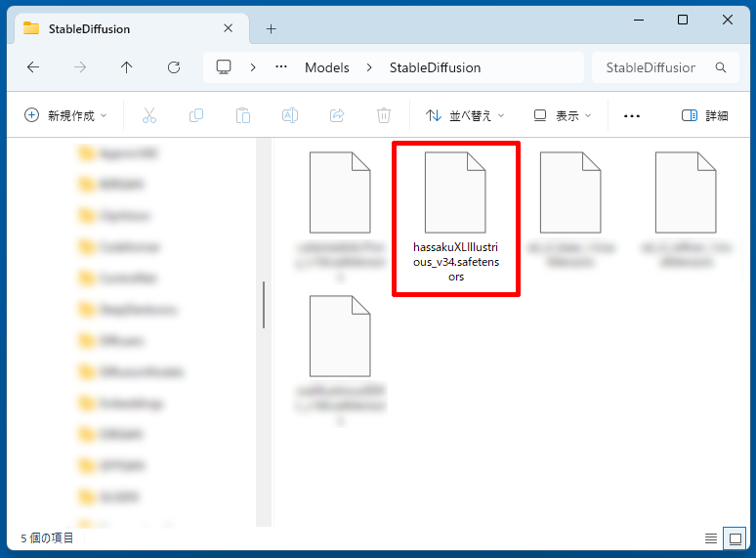Open the 新規作成 menu
Image resolution: width=756 pixels, height=558 pixels.
click(x=65, y=115)
